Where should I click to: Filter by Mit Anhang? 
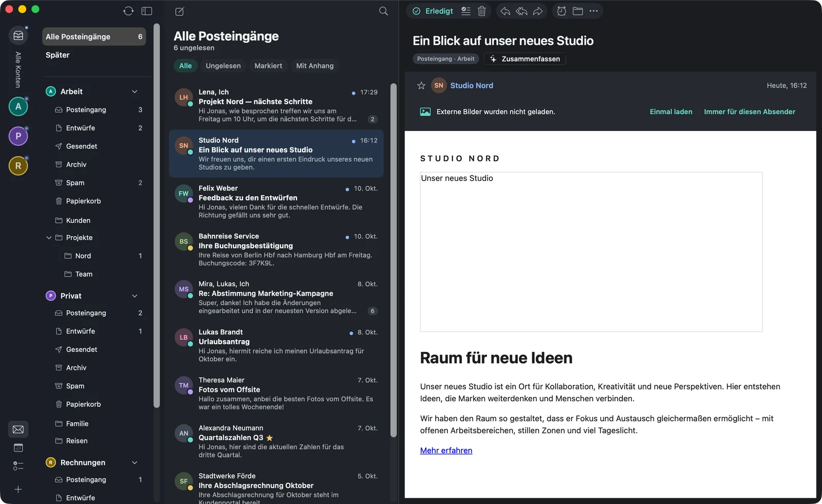(315, 66)
